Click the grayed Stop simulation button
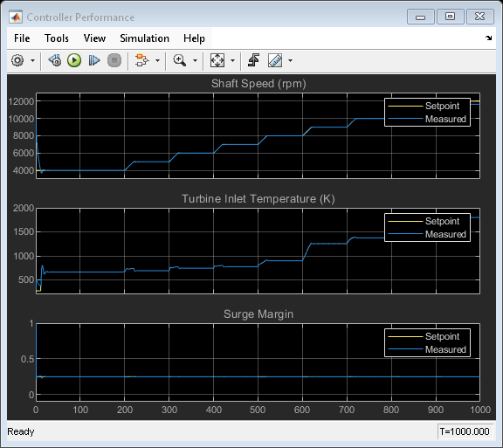Screen dimensions: 503x448 [114, 60]
